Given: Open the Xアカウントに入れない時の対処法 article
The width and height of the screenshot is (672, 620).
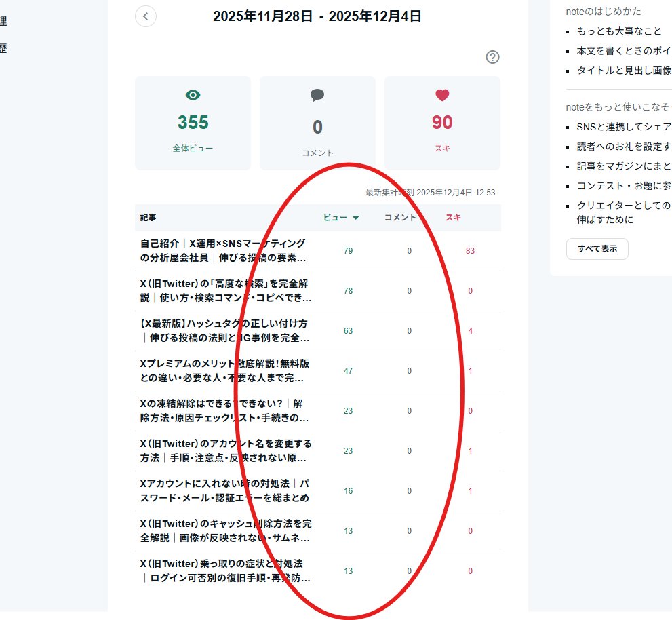Looking at the screenshot, I should pyautogui.click(x=224, y=490).
